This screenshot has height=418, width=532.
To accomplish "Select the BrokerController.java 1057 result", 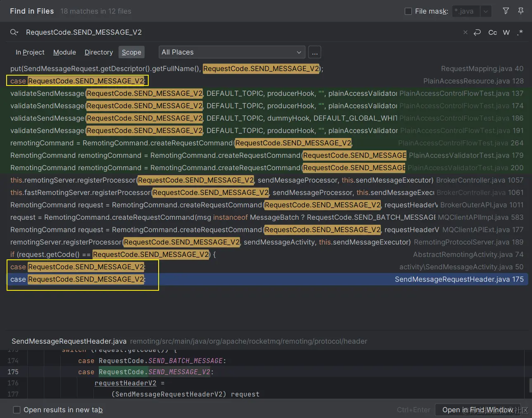I will point(267,180).
